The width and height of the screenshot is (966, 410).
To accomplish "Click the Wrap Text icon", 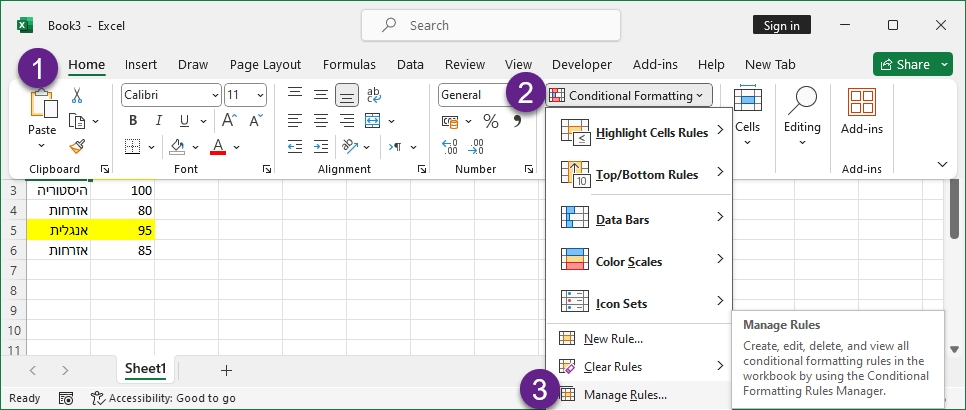I will click(374, 95).
